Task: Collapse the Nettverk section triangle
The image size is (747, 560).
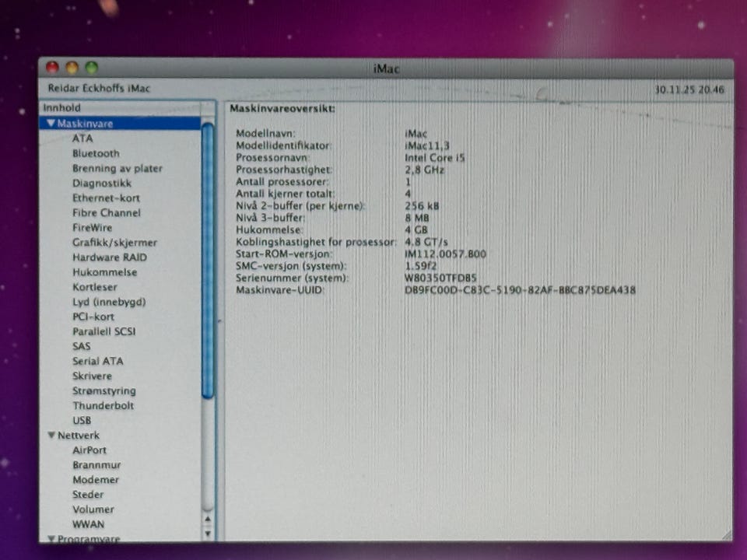Action: [51, 436]
